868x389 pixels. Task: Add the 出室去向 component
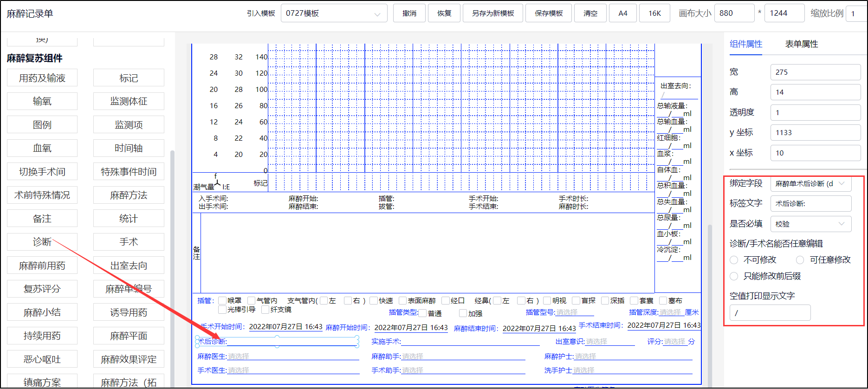pos(129,266)
